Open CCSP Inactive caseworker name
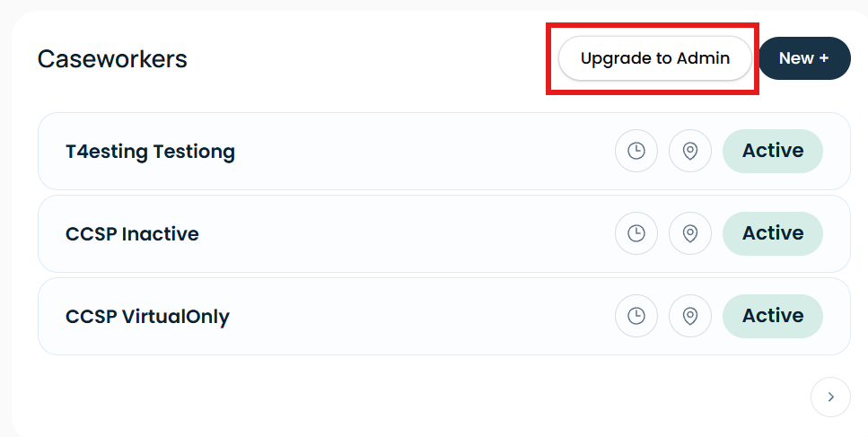The image size is (868, 437). click(x=132, y=233)
